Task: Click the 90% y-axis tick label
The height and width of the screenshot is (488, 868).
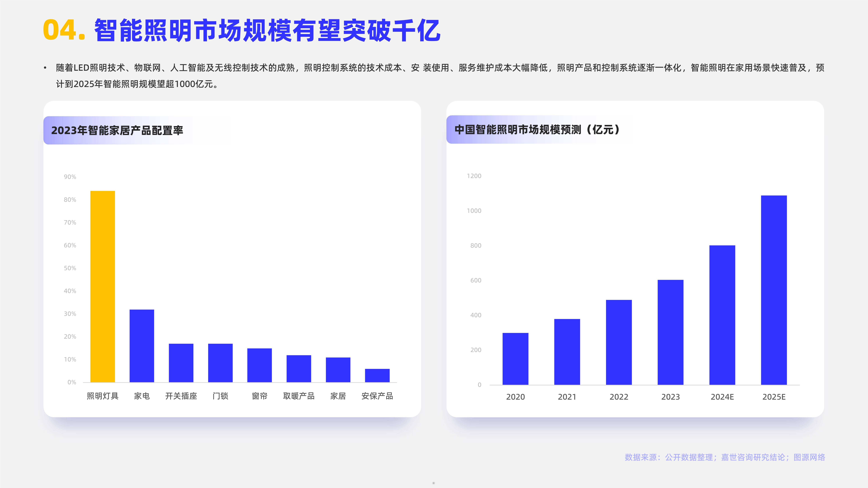Action: pos(70,177)
